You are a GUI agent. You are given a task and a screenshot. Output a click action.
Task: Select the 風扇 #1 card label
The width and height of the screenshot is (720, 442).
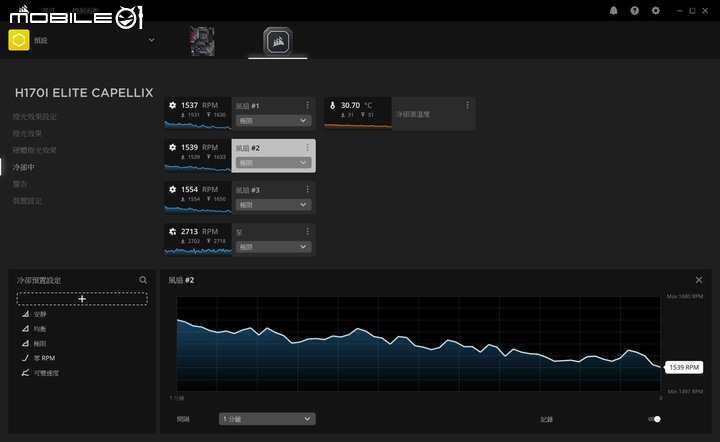pyautogui.click(x=248, y=106)
